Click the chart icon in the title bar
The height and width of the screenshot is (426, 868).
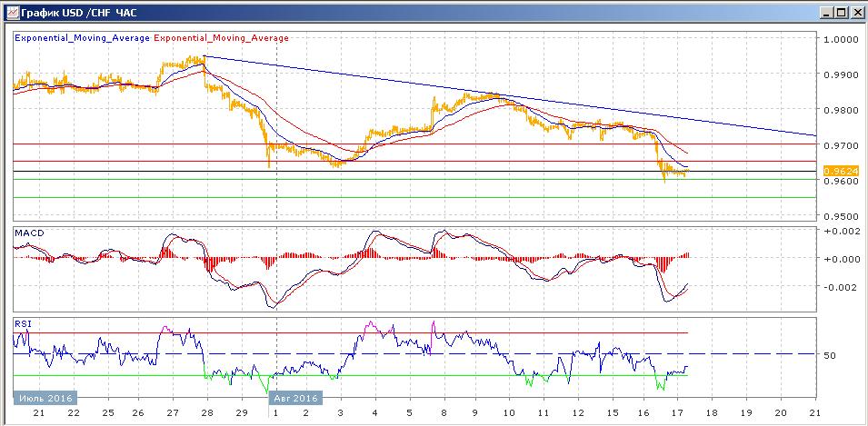pos(11,12)
